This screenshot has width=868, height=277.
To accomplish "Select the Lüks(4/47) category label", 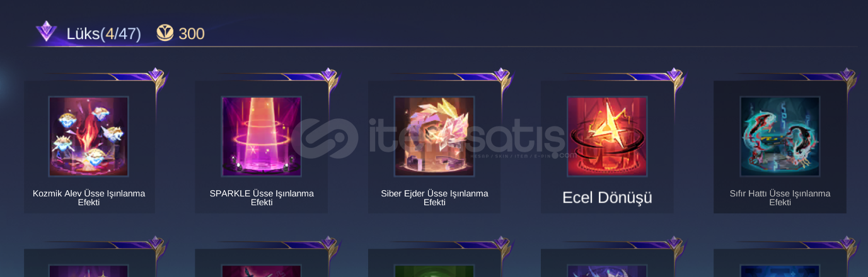I will coord(103,34).
